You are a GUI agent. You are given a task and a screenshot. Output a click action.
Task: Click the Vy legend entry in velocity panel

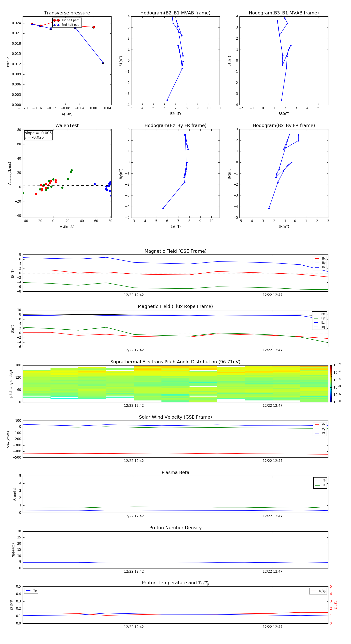pos(320,429)
